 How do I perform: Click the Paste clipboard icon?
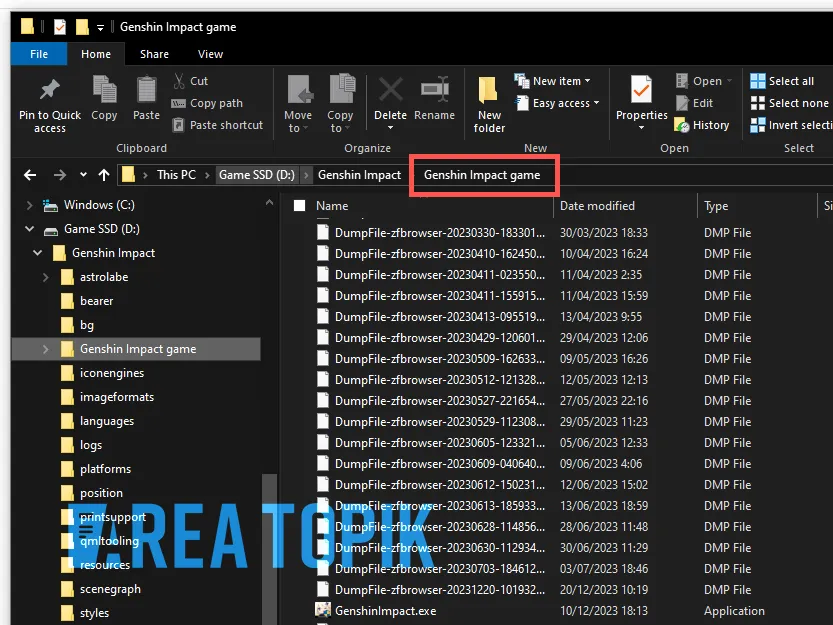[x=146, y=89]
